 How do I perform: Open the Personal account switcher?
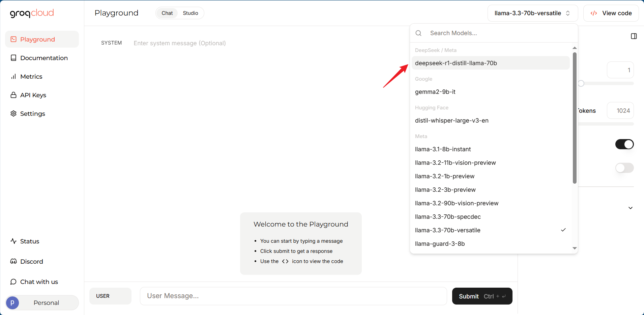click(x=42, y=303)
